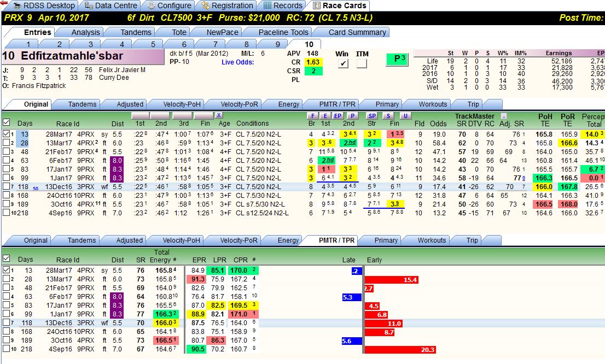Click the SP pace filter button
Viewport: 605px width, 364px height.
pyautogui.click(x=372, y=116)
